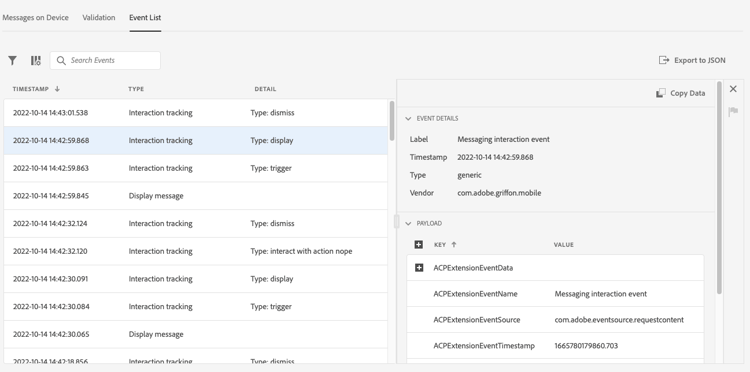Switch to the Validation tab
This screenshot has width=750, height=372.
(99, 18)
